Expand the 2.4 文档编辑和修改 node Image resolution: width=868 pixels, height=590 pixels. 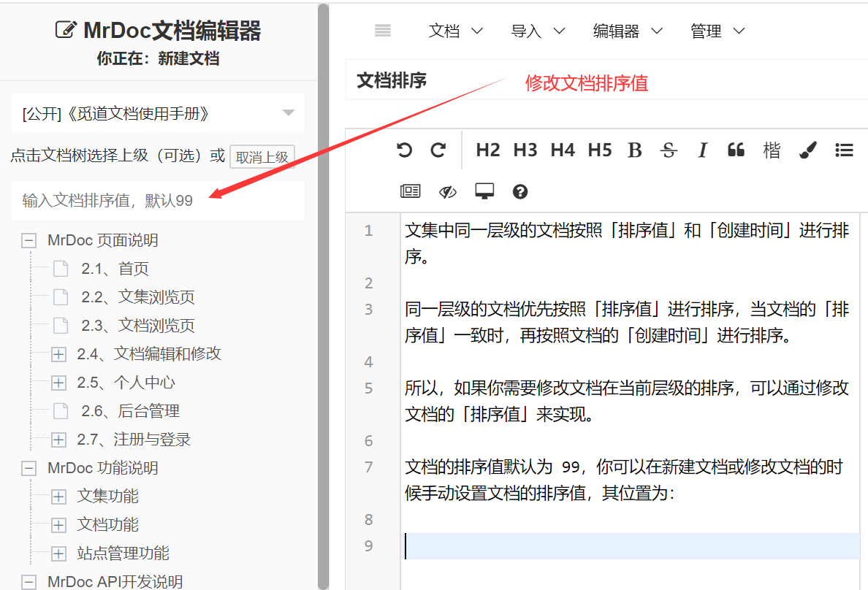coord(58,355)
